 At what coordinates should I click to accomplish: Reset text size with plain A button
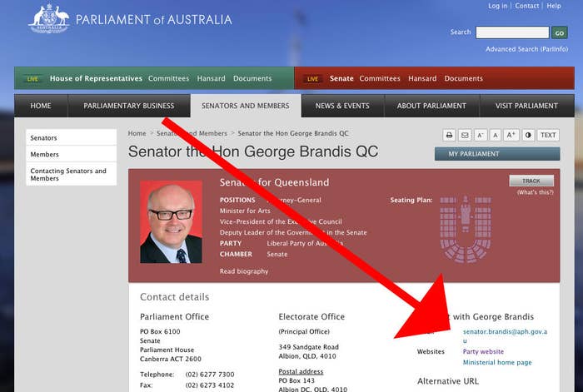[x=496, y=136]
